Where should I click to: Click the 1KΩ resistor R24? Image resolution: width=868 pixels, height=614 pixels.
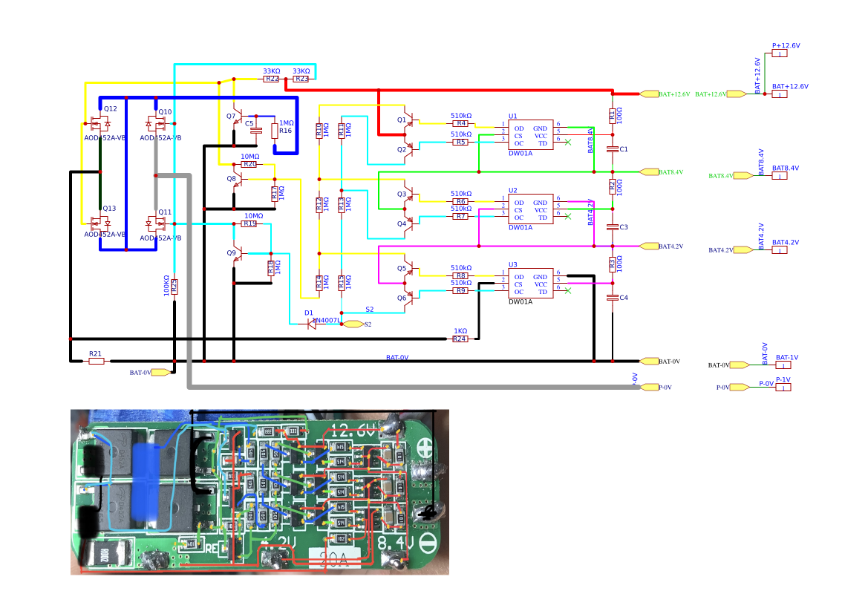(x=460, y=339)
